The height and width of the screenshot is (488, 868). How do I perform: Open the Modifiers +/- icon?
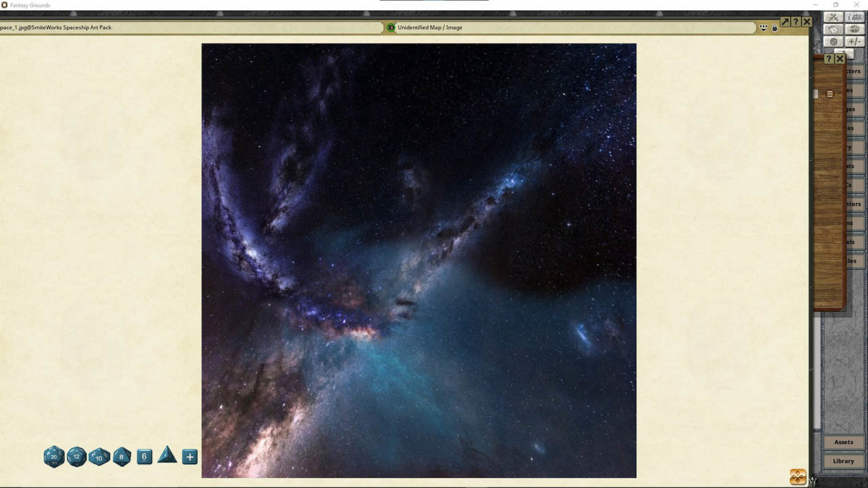854,41
